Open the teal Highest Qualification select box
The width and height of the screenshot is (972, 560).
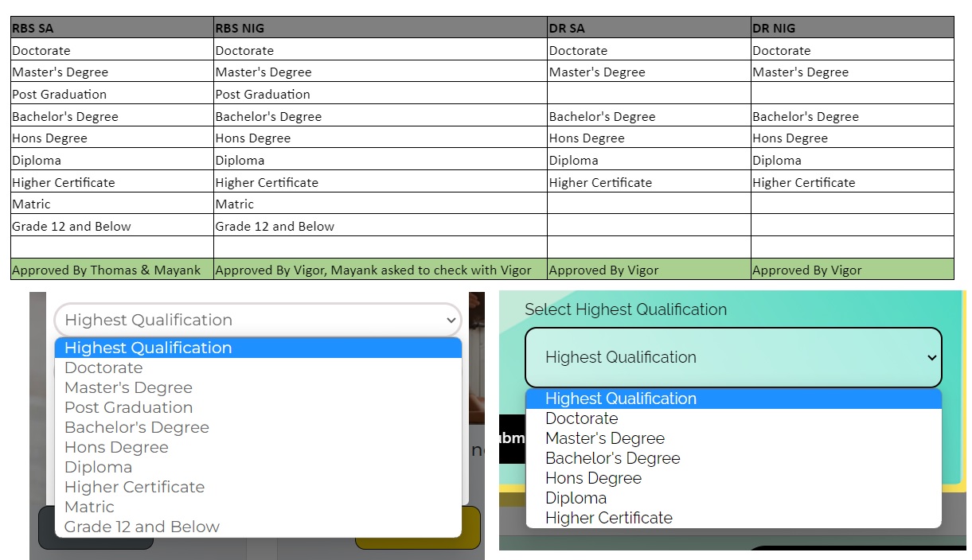732,358
